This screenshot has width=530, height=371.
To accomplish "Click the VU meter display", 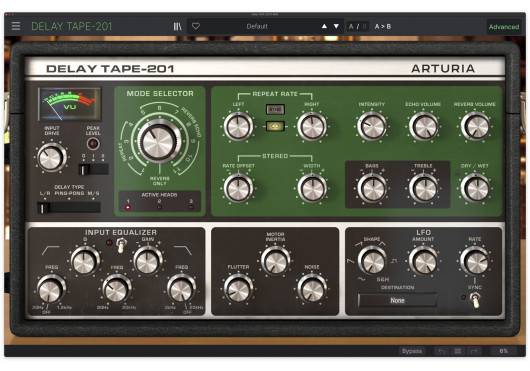I will click(x=70, y=104).
